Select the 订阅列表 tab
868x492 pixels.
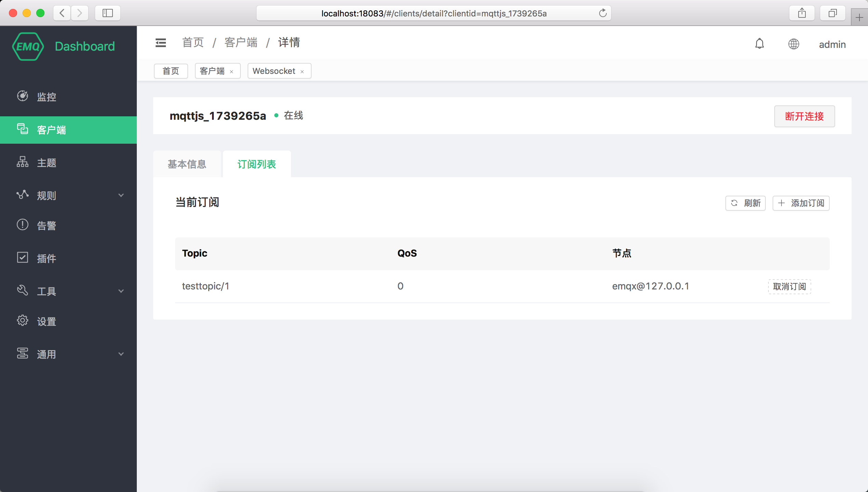pyautogui.click(x=257, y=164)
